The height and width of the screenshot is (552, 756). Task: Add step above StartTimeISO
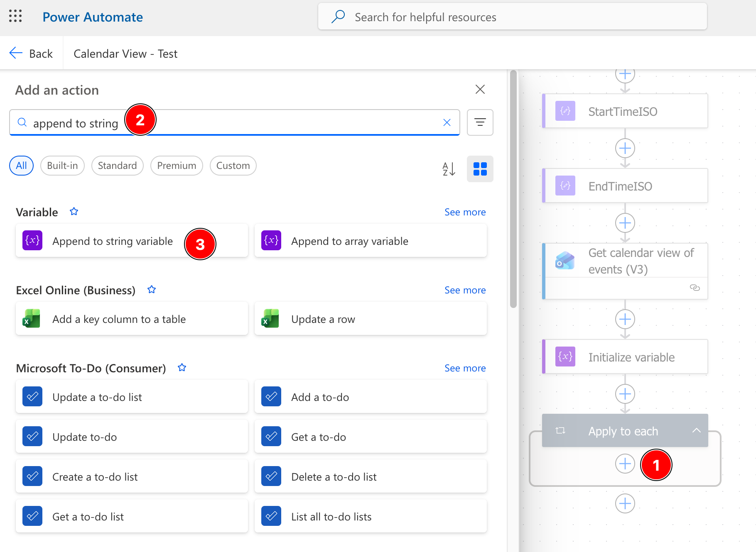pos(625,76)
